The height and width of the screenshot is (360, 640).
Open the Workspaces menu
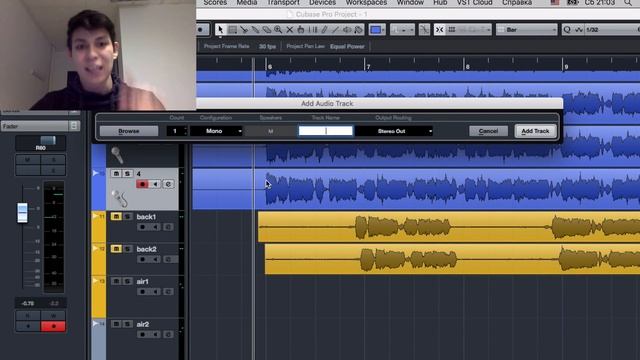tap(366, 3)
